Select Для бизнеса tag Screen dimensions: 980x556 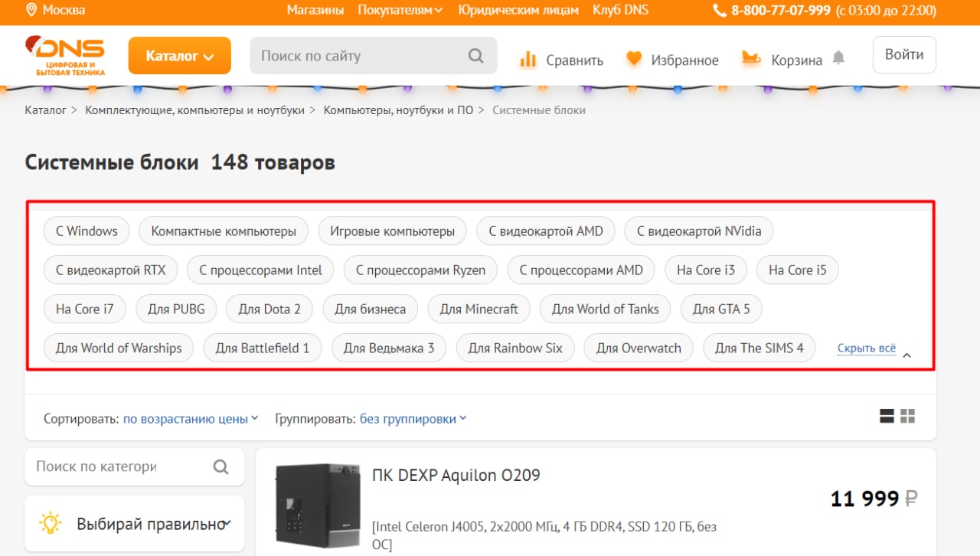click(x=370, y=309)
